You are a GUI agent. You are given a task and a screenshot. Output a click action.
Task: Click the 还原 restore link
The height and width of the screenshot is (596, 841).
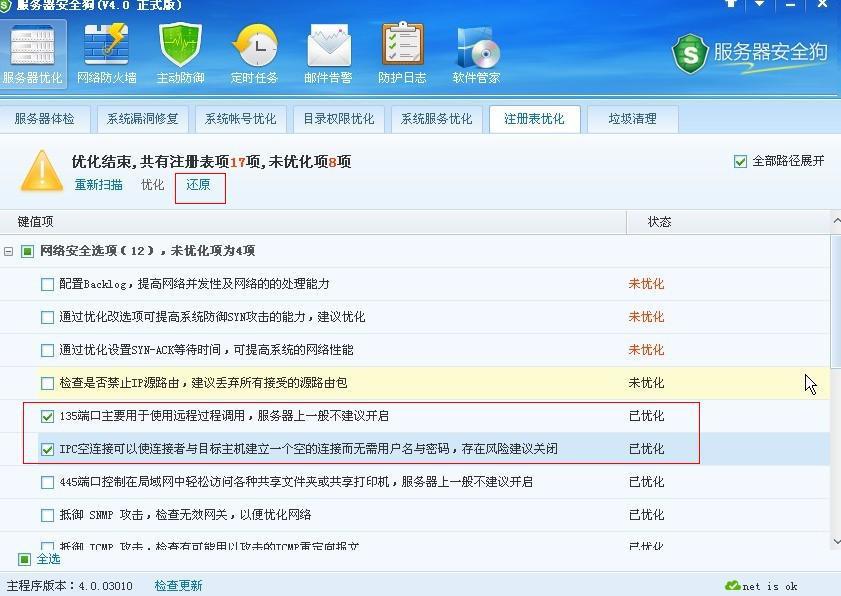coord(199,185)
